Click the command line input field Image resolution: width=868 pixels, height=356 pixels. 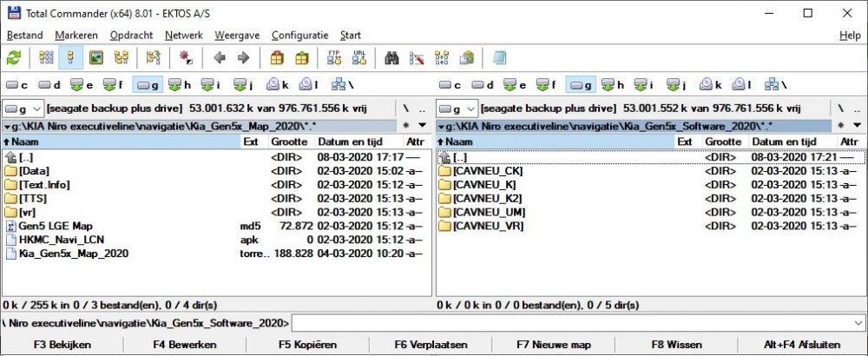click(x=577, y=323)
